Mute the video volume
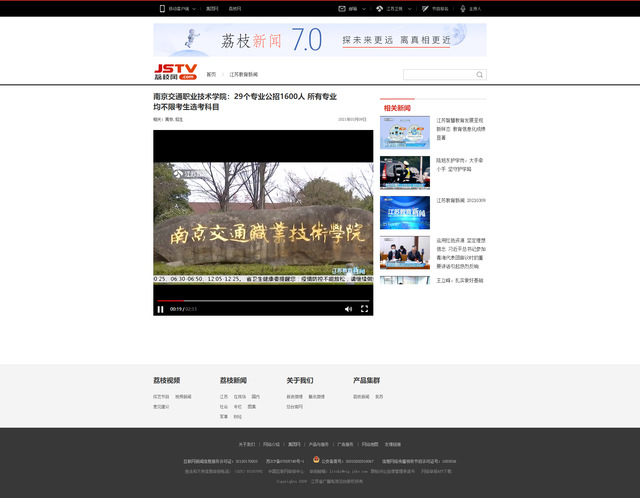This screenshot has height=498, width=640. click(348, 309)
